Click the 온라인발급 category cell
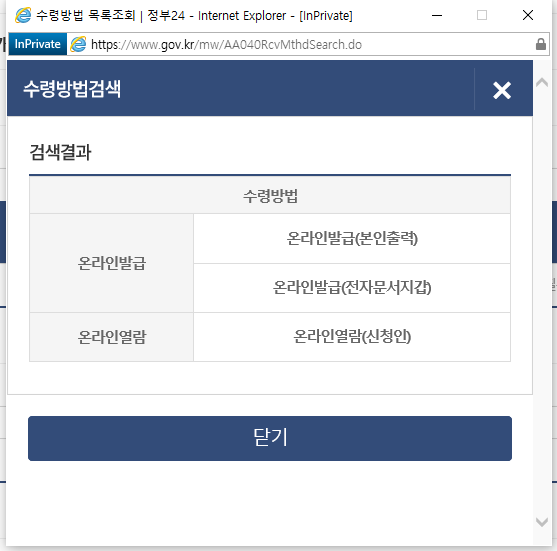Viewport: 557px width, 551px height. click(112, 263)
